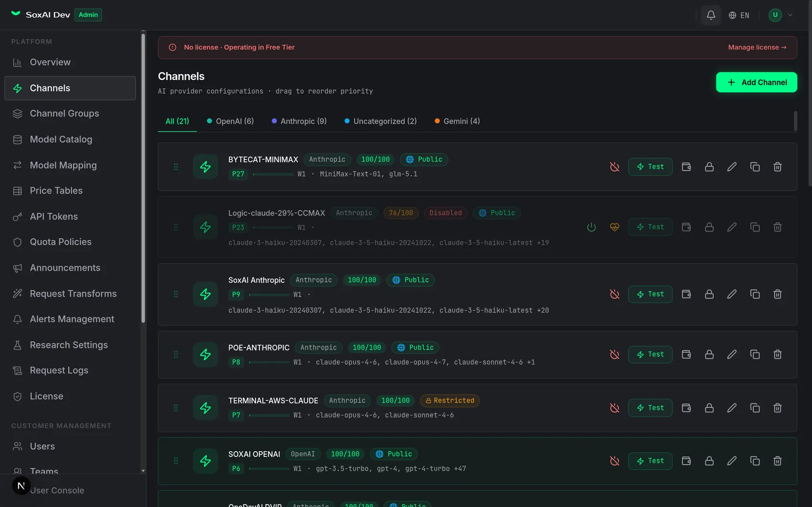Edit the BYTECAT-MINIMAX channel with pencil icon
This screenshot has height=507, width=812.
(x=732, y=167)
